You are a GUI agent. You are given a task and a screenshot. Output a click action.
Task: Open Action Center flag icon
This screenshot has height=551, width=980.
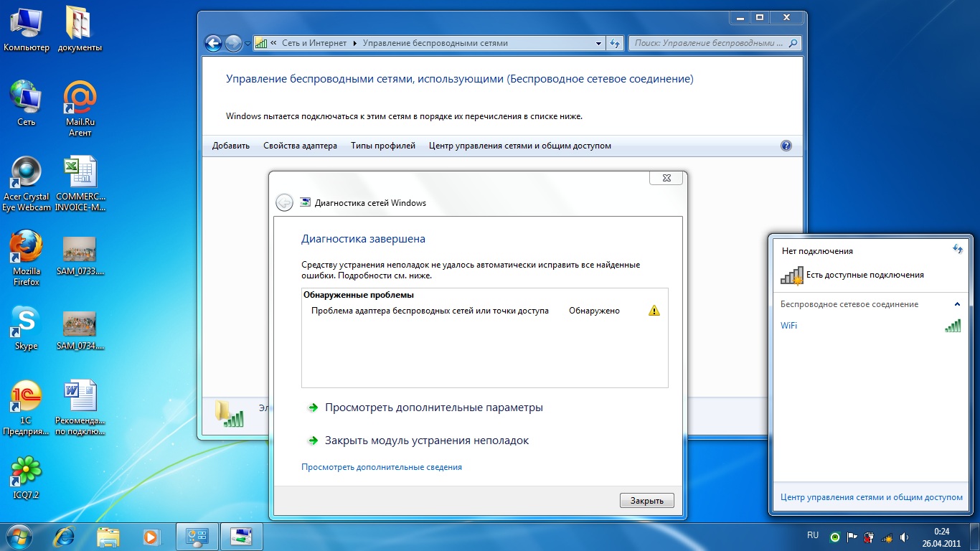[x=852, y=537]
